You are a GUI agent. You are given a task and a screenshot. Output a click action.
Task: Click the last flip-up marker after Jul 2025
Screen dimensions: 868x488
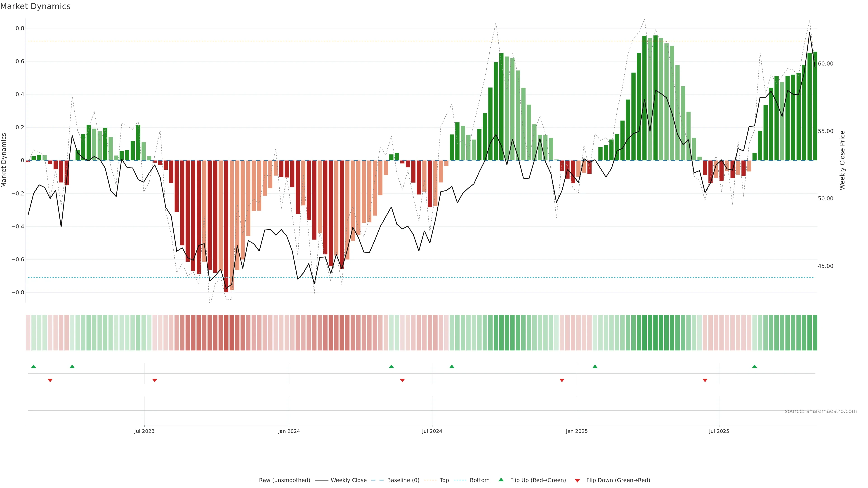click(755, 366)
